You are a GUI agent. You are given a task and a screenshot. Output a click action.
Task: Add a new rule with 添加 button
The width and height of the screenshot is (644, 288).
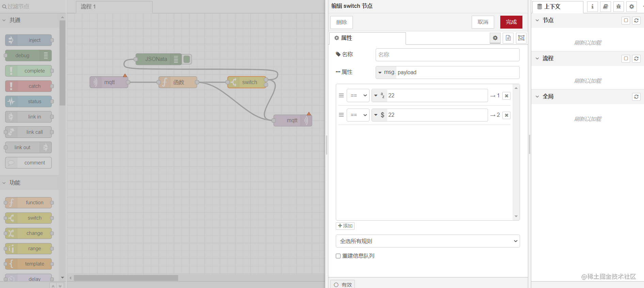pos(345,226)
